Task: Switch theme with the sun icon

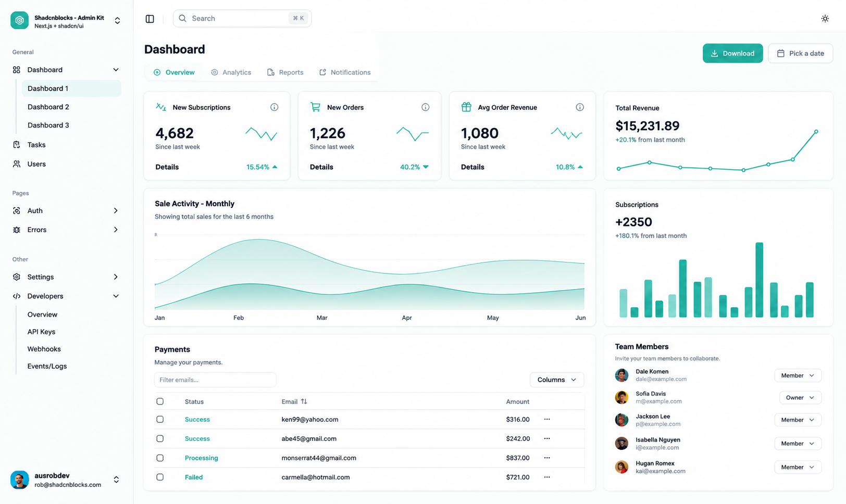Action: click(x=825, y=19)
